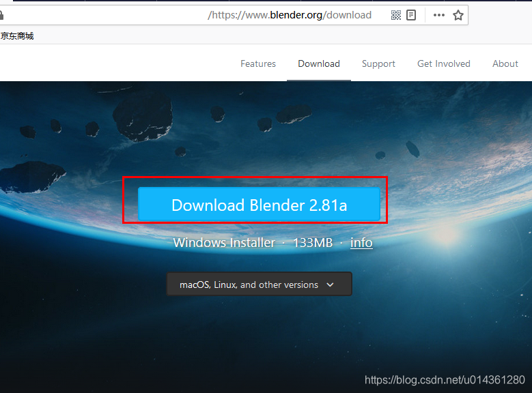Click the 133MB file size text
The image size is (532, 393).
[x=313, y=242]
